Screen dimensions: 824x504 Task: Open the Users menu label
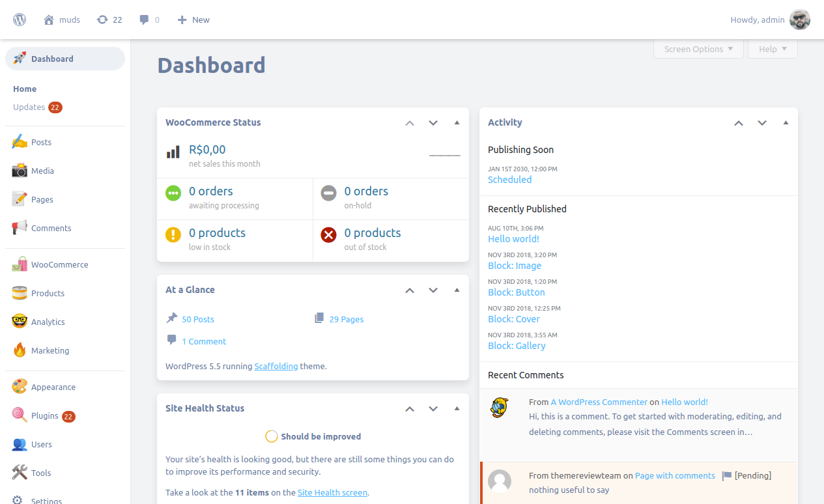[42, 444]
